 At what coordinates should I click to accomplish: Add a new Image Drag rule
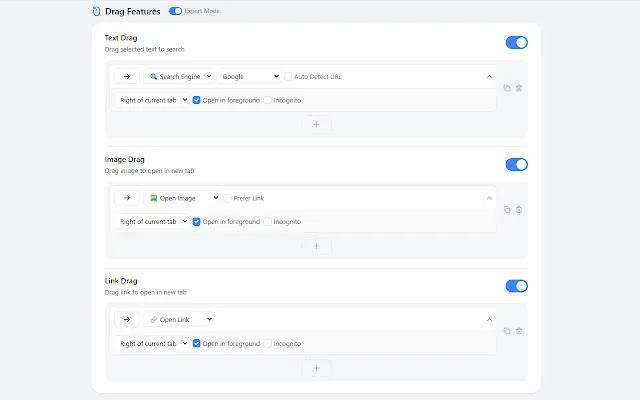click(316, 246)
